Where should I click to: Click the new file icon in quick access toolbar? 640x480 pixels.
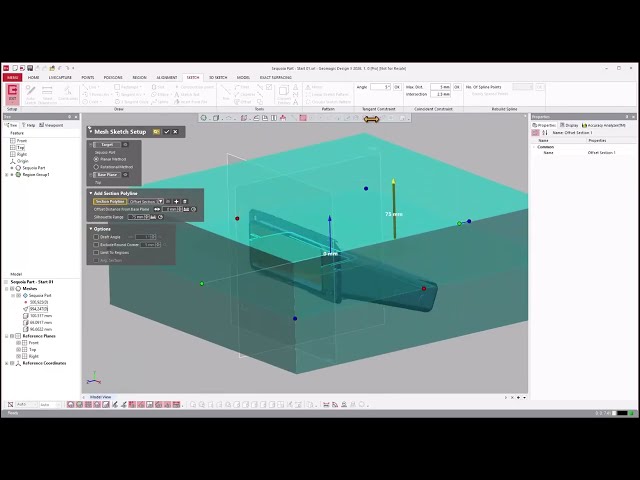click(15, 68)
